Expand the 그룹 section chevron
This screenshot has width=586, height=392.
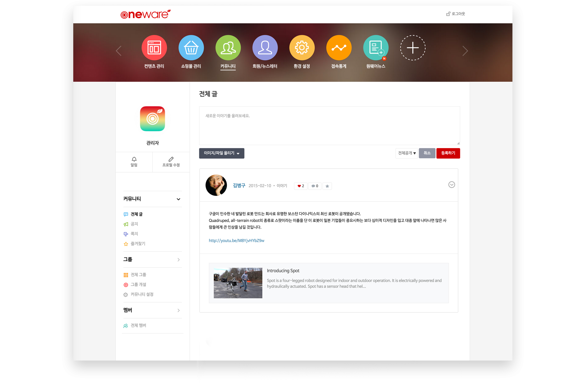tap(179, 260)
